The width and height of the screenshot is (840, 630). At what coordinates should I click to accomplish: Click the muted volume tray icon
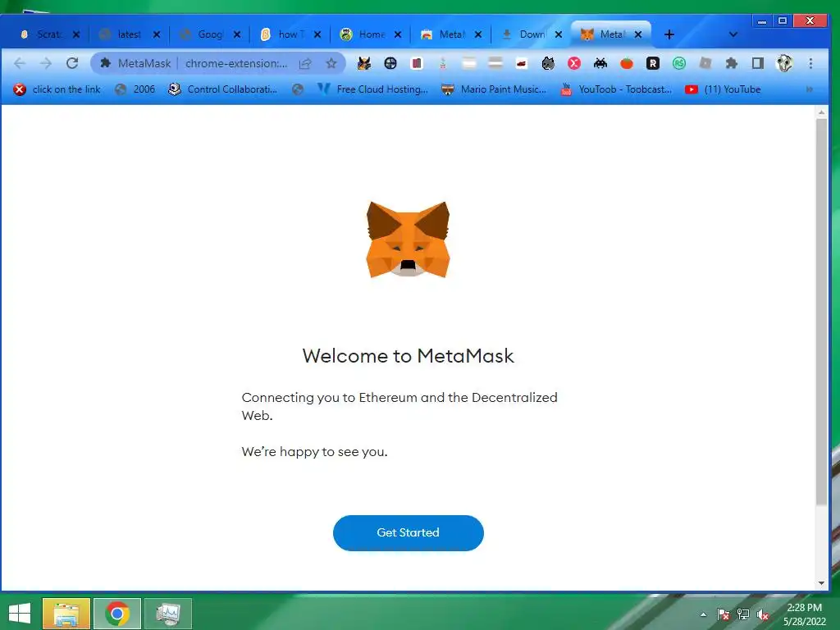pyautogui.click(x=763, y=614)
